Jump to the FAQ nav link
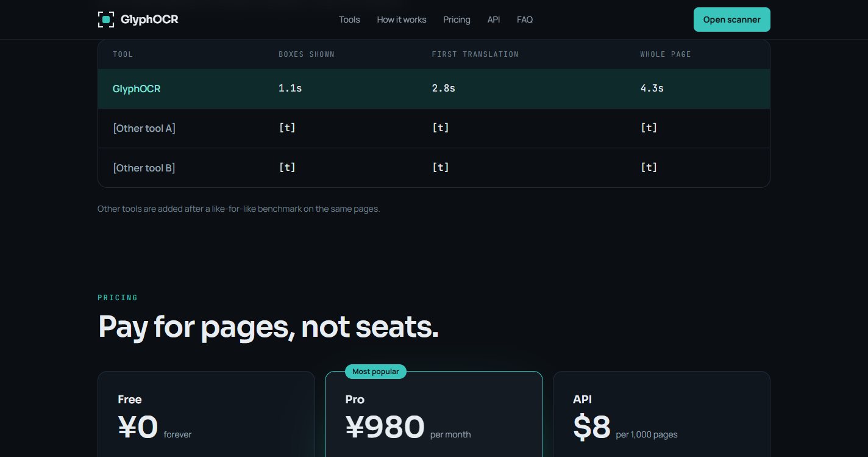The width and height of the screenshot is (868, 457). [525, 20]
